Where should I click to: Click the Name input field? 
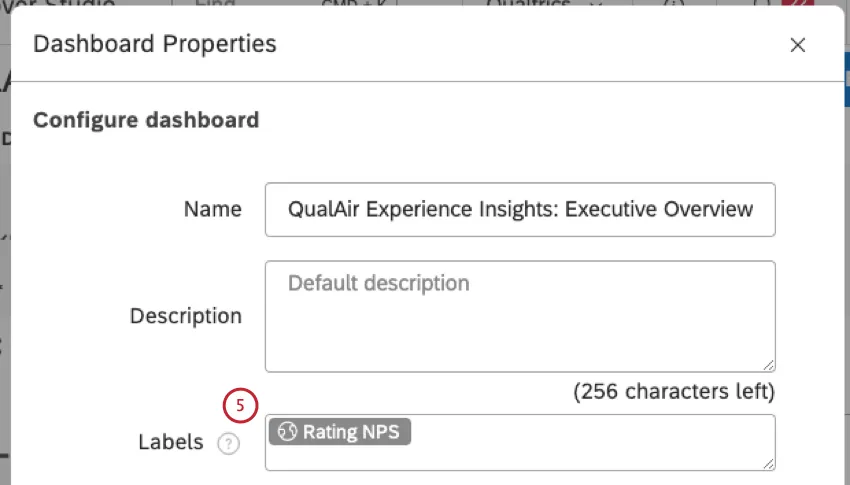coord(520,209)
